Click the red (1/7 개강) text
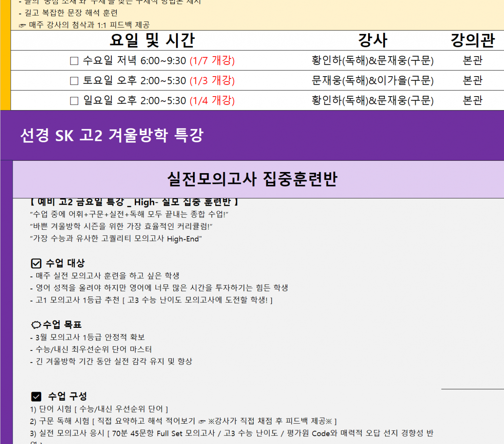 point(212,61)
